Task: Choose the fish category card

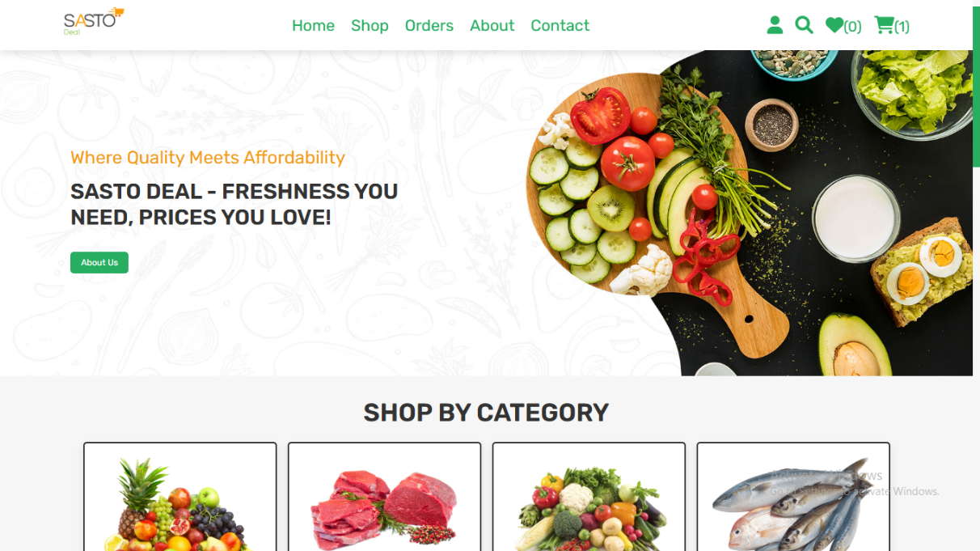Action: point(793,497)
